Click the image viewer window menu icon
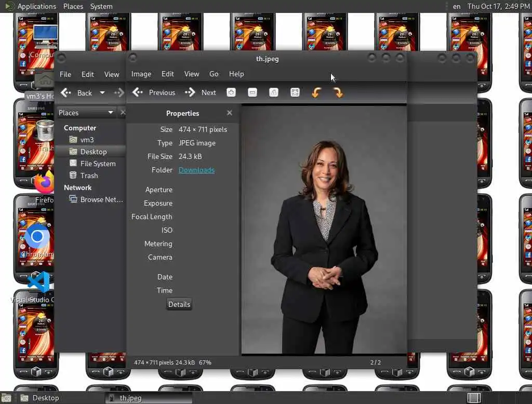The height and width of the screenshot is (404, 532). [132, 58]
